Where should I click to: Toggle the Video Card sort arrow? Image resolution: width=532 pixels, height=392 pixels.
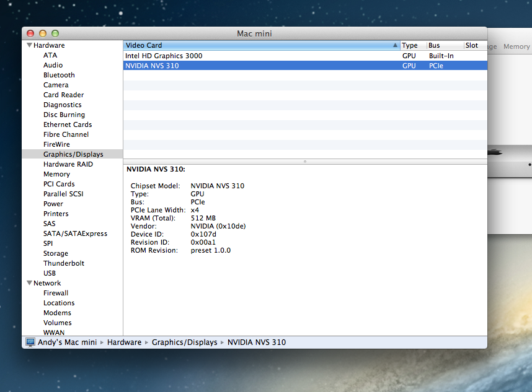point(395,45)
